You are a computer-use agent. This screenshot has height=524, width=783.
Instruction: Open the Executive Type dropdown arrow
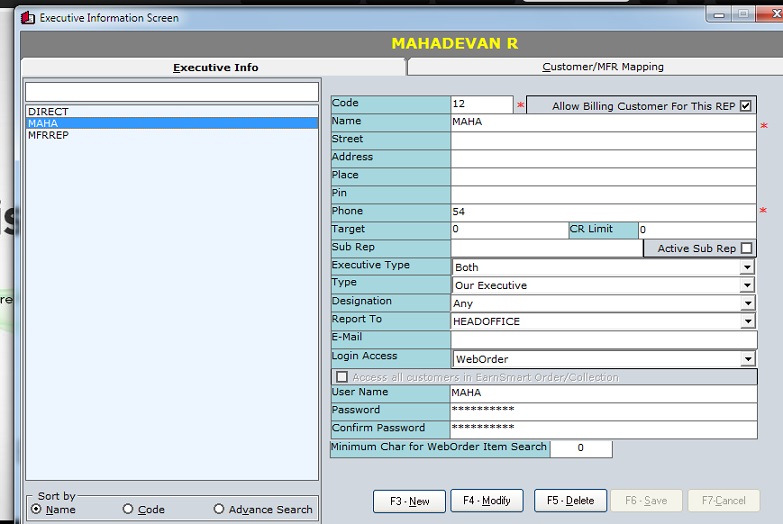tap(747, 267)
